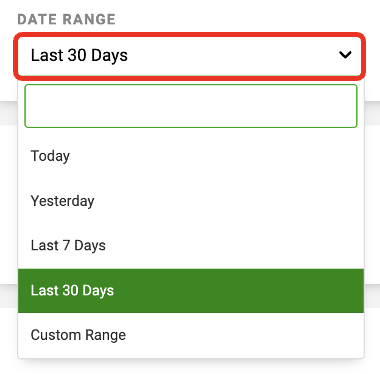
Task: Click the chevron arrow in Date Range dropdown
Action: click(345, 55)
